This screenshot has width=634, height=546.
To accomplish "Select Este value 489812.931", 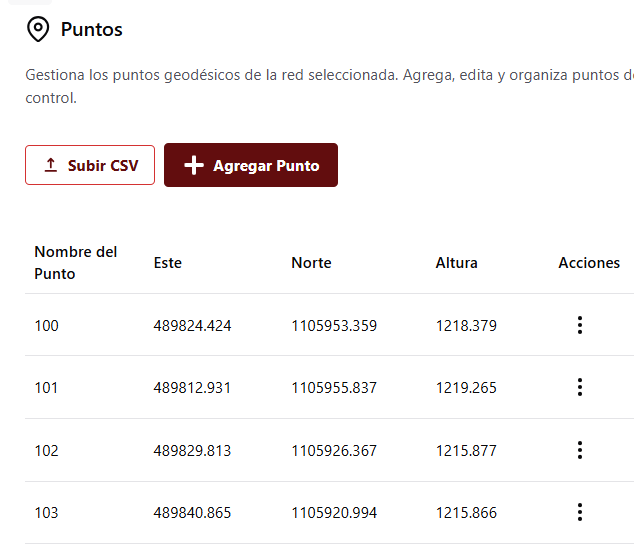I will (x=192, y=388).
